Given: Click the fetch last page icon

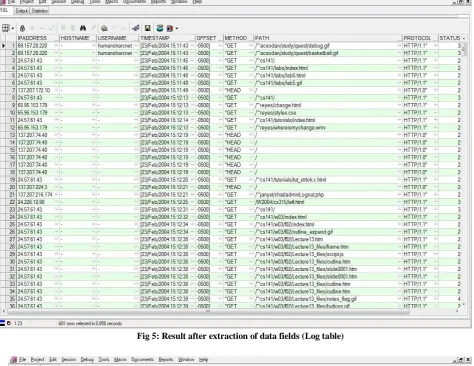Looking at the screenshot, I should pyautogui.click(x=72, y=28).
